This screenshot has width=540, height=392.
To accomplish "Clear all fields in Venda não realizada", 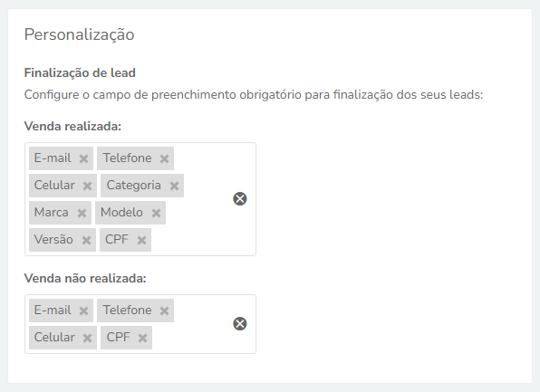I will click(240, 323).
